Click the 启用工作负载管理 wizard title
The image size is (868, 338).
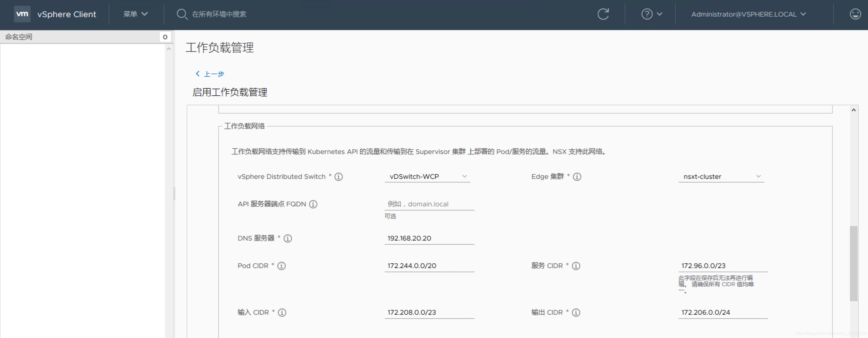click(230, 92)
